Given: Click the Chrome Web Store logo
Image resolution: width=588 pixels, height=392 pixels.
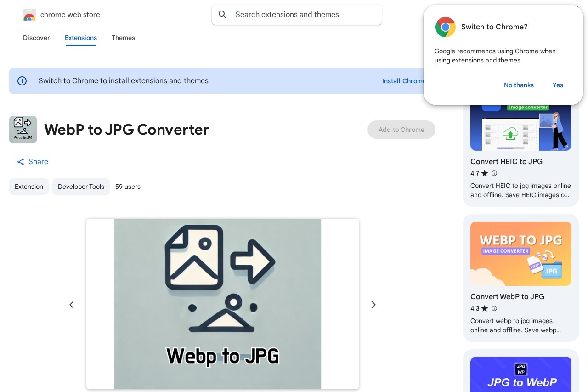Looking at the screenshot, I should (x=29, y=15).
